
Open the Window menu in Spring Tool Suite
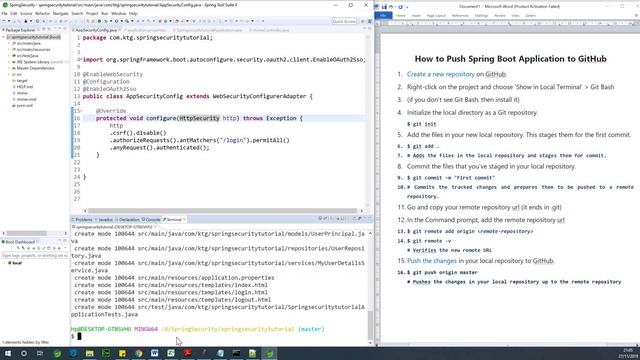tap(118, 13)
